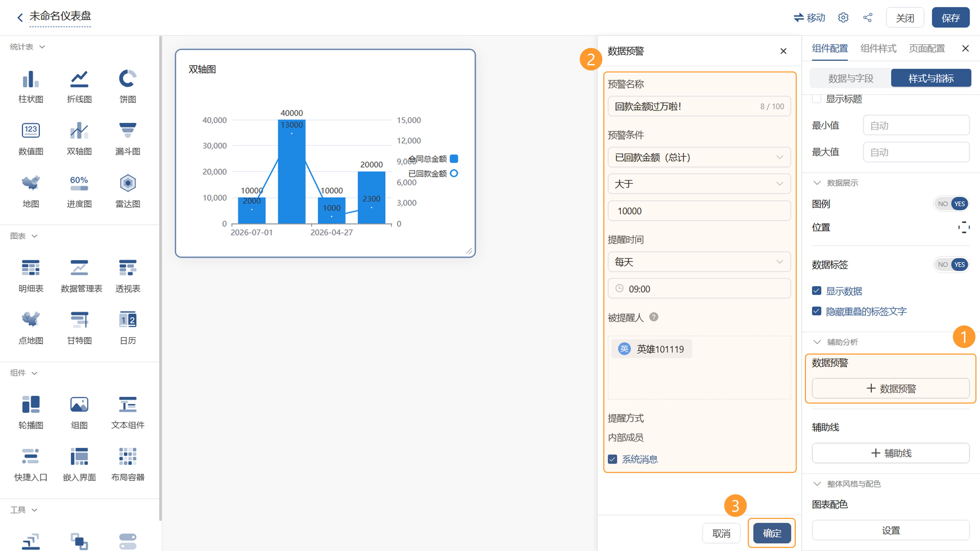
Task: Click the 关闭 button in header
Action: [x=905, y=18]
